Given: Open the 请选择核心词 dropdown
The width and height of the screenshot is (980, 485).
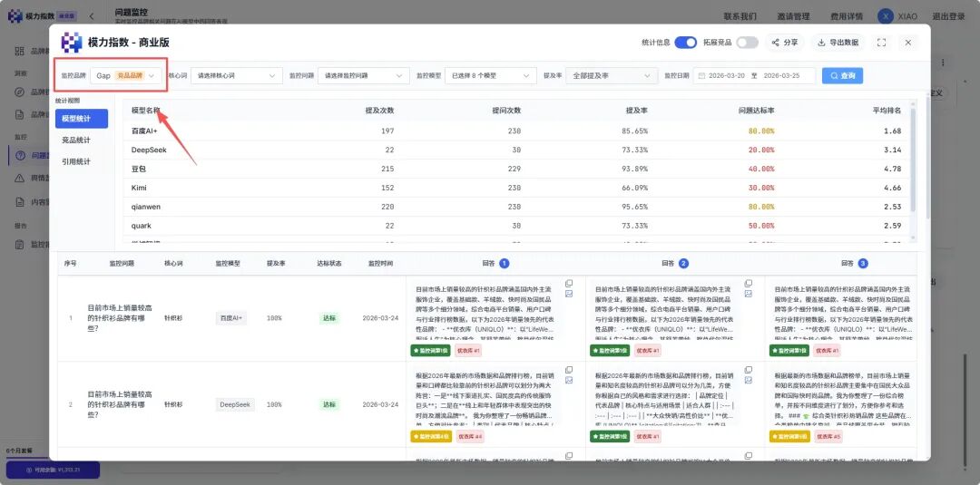Looking at the screenshot, I should coord(236,75).
